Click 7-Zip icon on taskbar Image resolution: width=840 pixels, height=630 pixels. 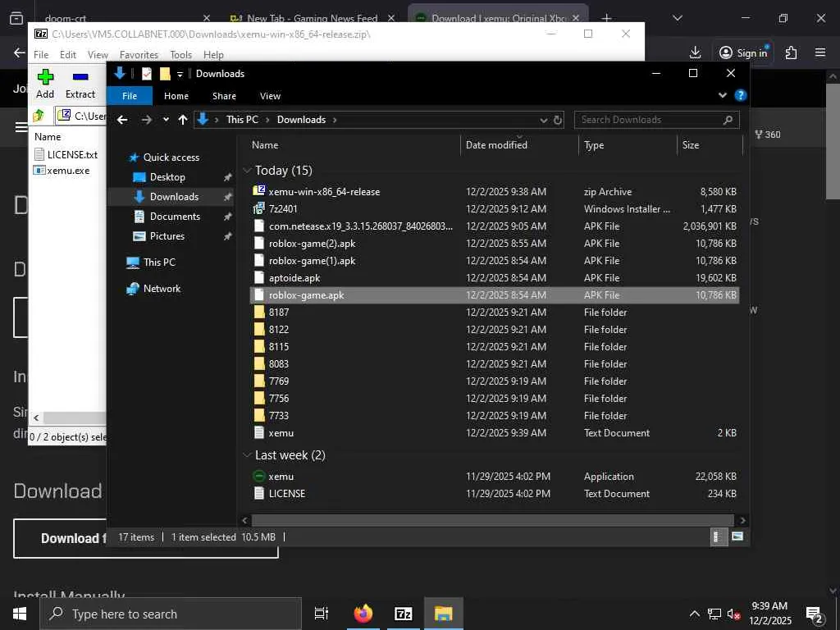(404, 614)
